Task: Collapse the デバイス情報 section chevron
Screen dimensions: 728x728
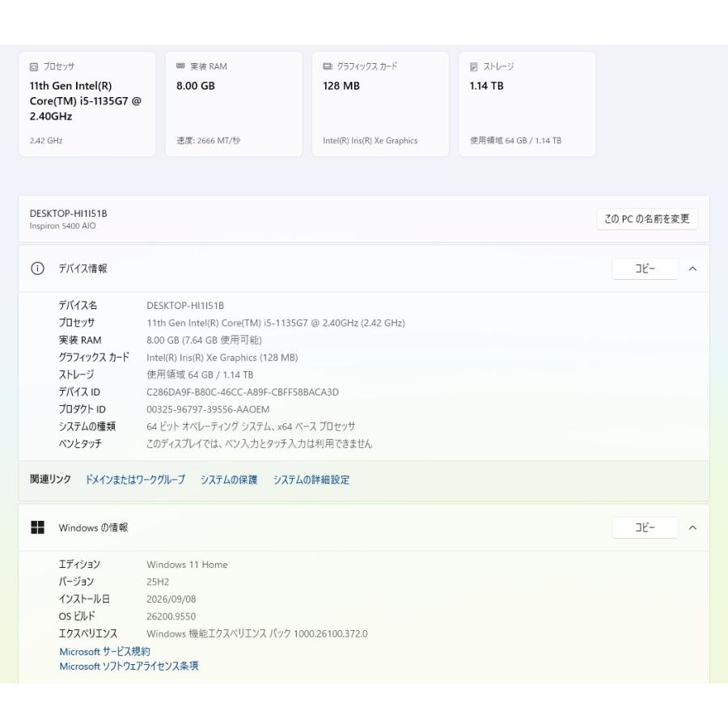Action: pos(692,269)
